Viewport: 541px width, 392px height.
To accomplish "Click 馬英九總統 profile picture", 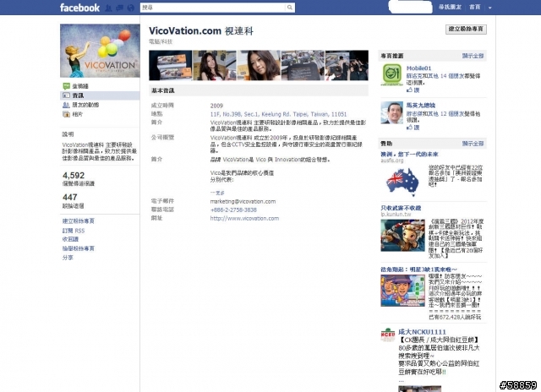I will click(x=392, y=112).
